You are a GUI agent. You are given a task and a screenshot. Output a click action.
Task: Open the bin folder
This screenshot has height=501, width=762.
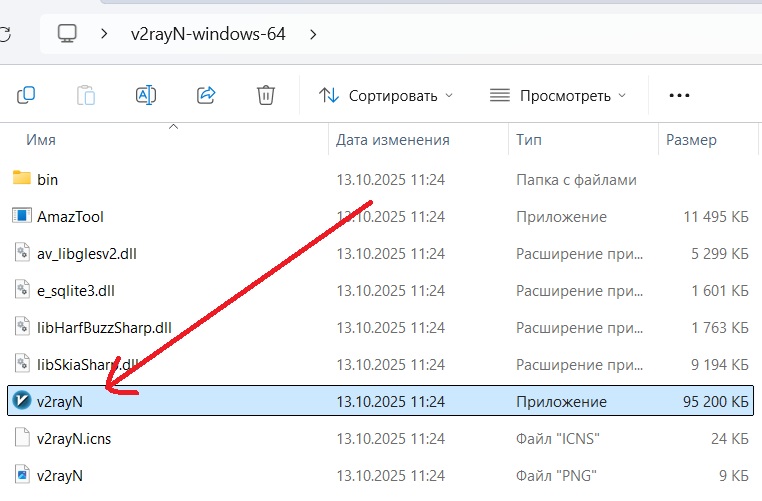[47, 179]
